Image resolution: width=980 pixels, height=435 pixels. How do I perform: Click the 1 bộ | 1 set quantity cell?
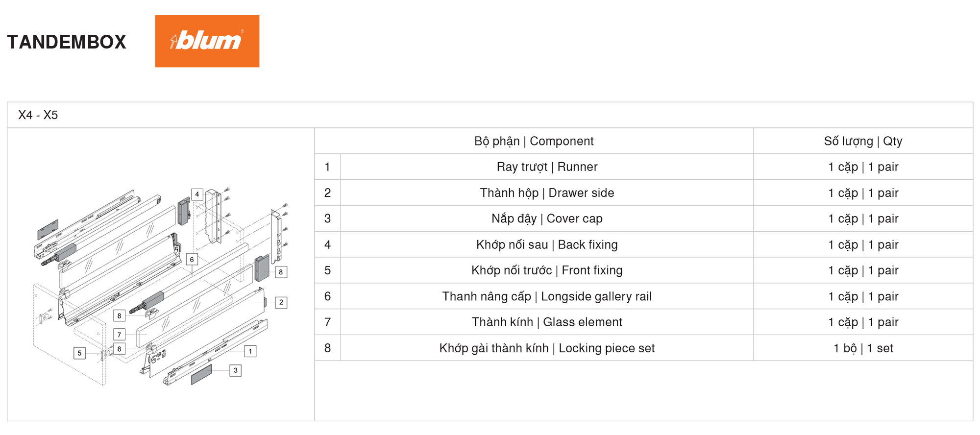pos(863,348)
